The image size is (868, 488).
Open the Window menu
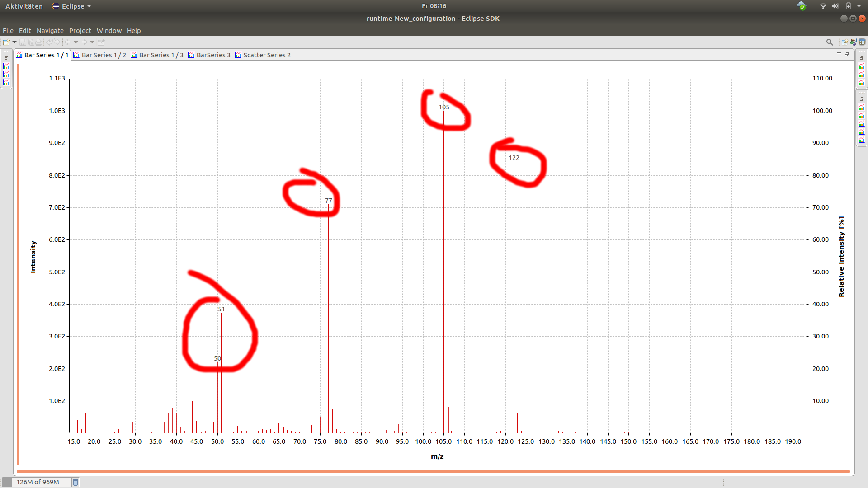coord(109,31)
